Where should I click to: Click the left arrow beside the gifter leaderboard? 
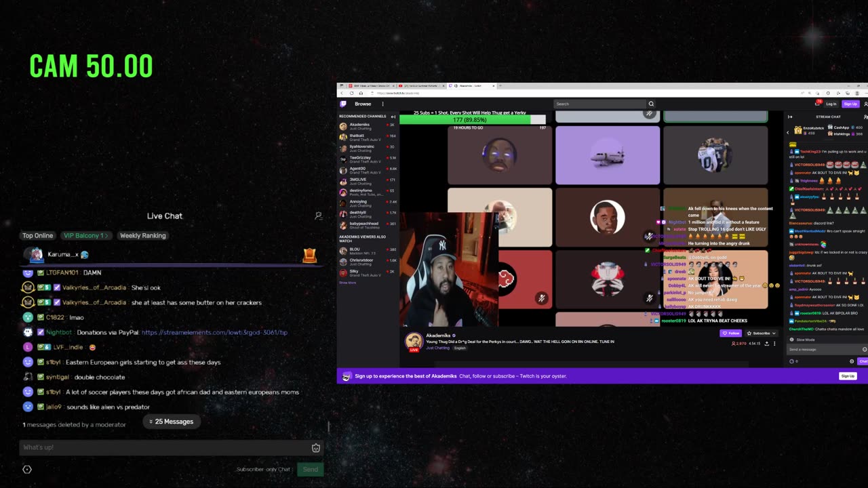[x=789, y=133]
